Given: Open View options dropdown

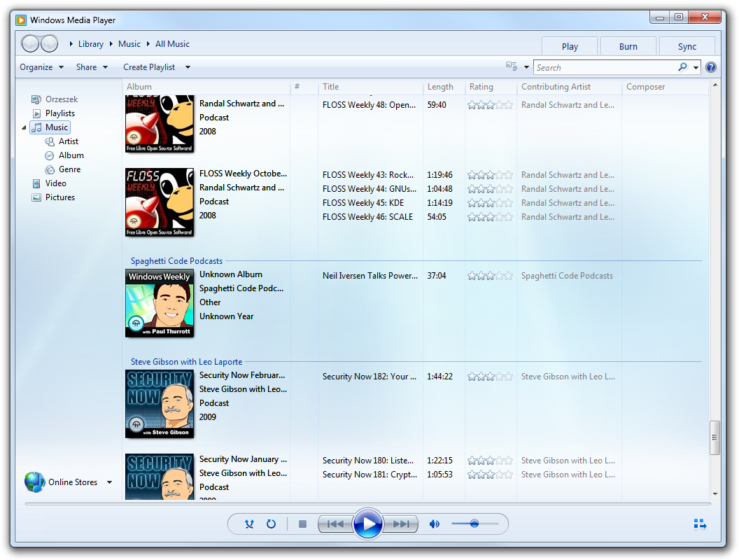Looking at the screenshot, I should (x=526, y=67).
